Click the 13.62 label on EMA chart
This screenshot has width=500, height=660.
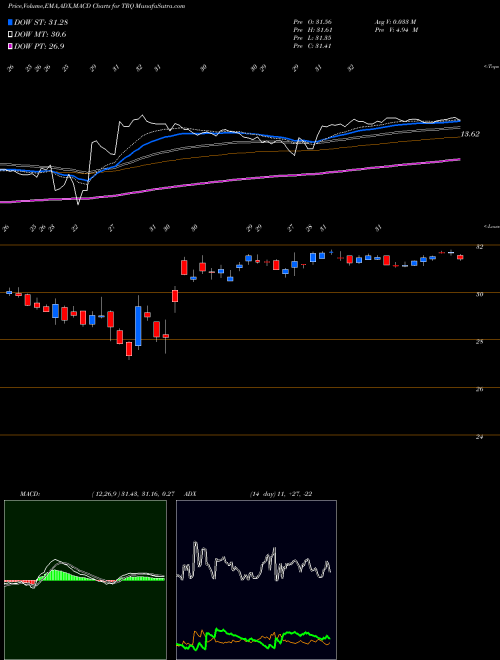(x=470, y=134)
